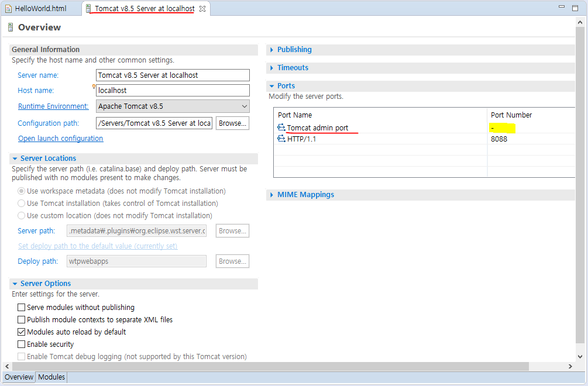
Task: Click the horizontal scrollbar right arrow
Action: (x=570, y=366)
